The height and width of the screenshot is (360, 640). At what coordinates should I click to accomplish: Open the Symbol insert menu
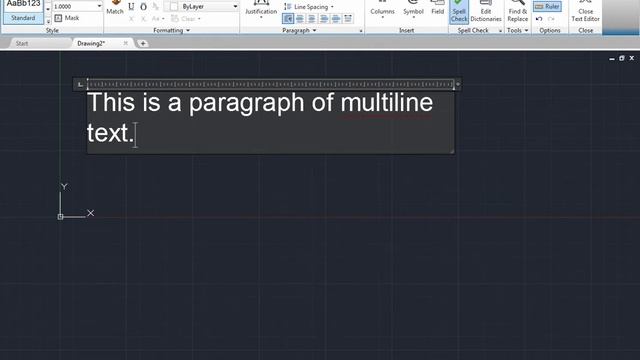click(x=413, y=10)
